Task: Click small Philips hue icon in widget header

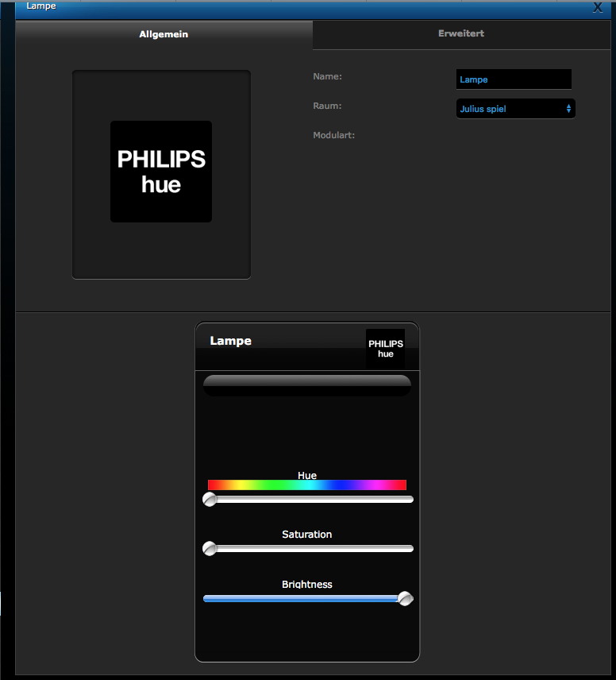Action: pyautogui.click(x=385, y=348)
